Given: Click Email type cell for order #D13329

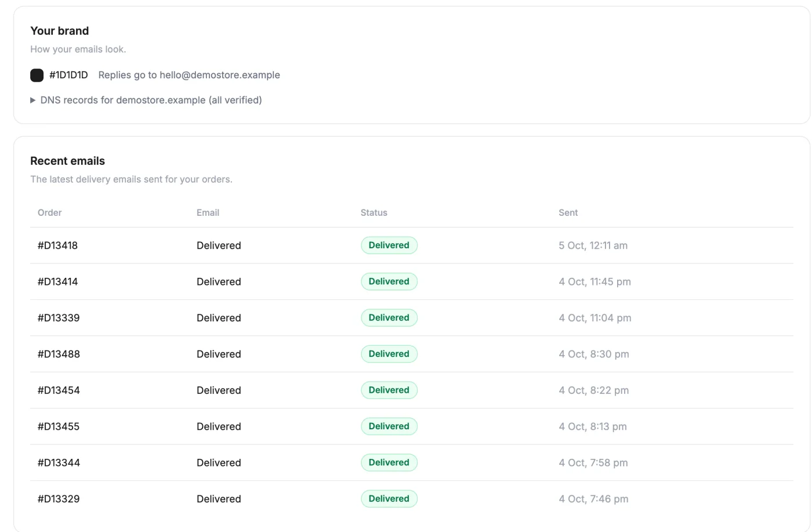Looking at the screenshot, I should (219, 499).
